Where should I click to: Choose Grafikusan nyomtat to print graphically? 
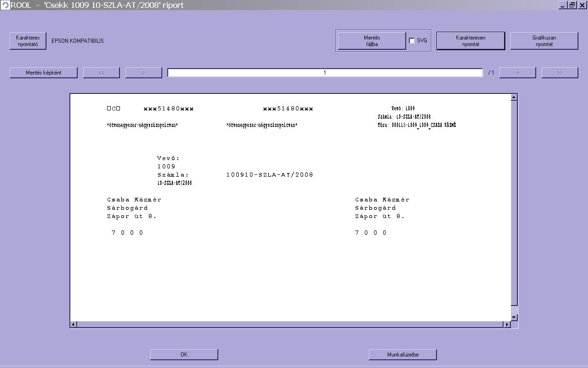click(544, 41)
